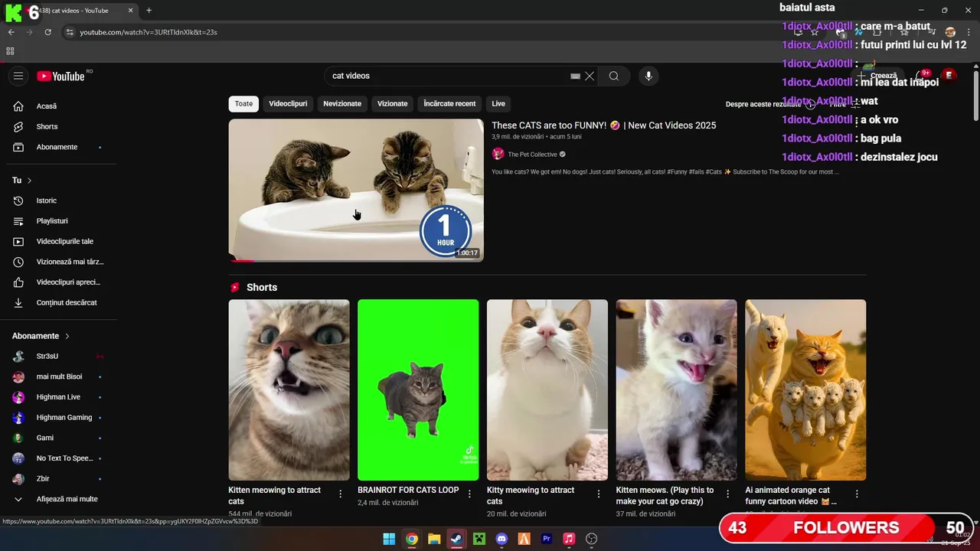This screenshot has height=551, width=980.
Task: Launch Minecraft from the taskbar
Action: click(x=479, y=539)
